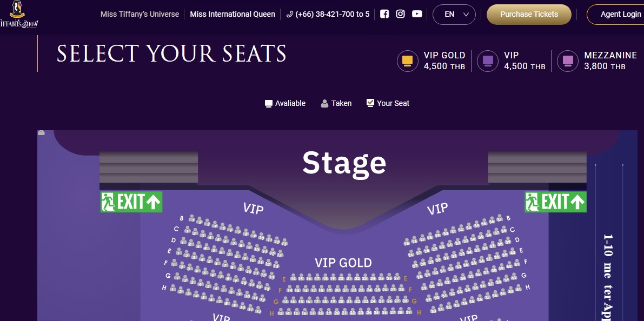This screenshot has height=321, width=644.
Task: Open the YouTube channel icon
Action: pyautogui.click(x=417, y=14)
